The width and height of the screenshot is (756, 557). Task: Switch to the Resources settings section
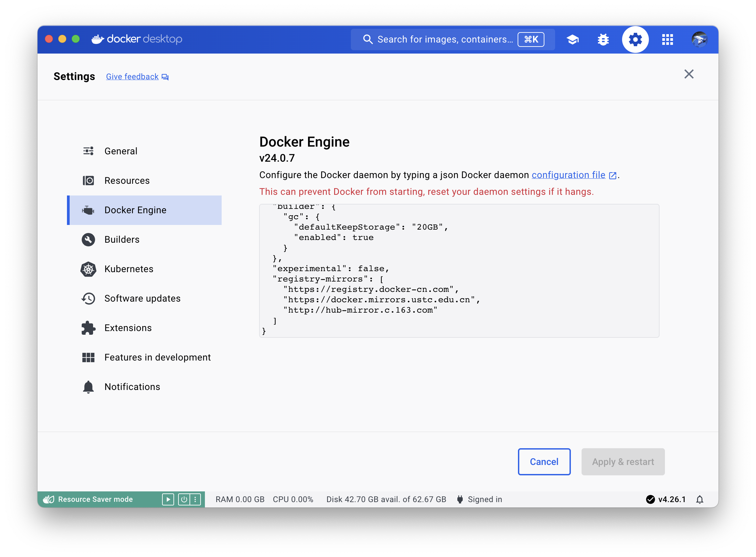click(x=127, y=180)
